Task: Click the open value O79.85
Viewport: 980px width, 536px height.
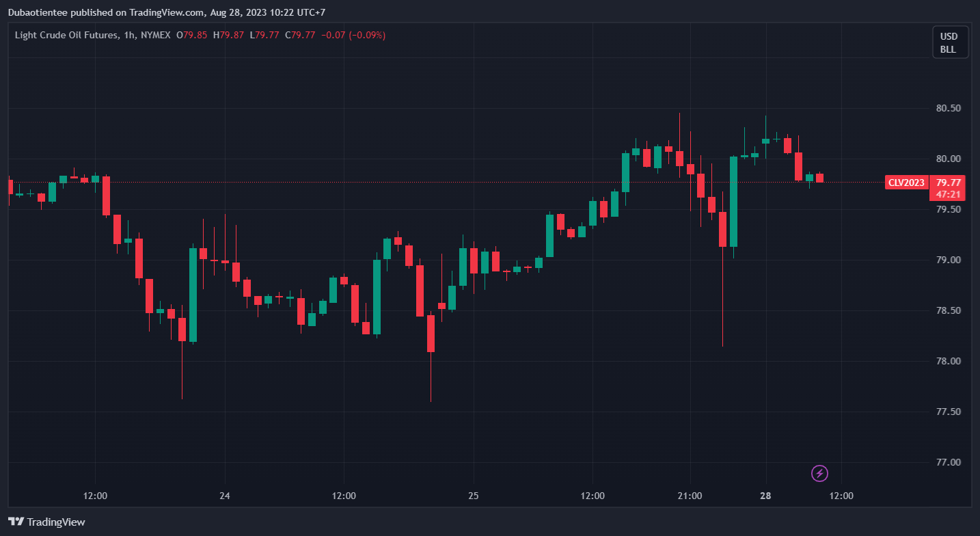Action: pyautogui.click(x=191, y=35)
